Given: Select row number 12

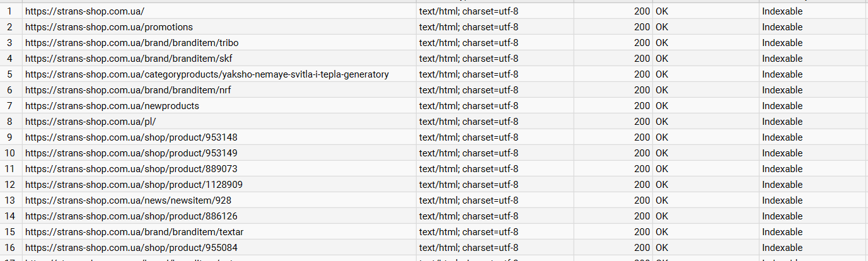Looking at the screenshot, I should (x=9, y=185).
